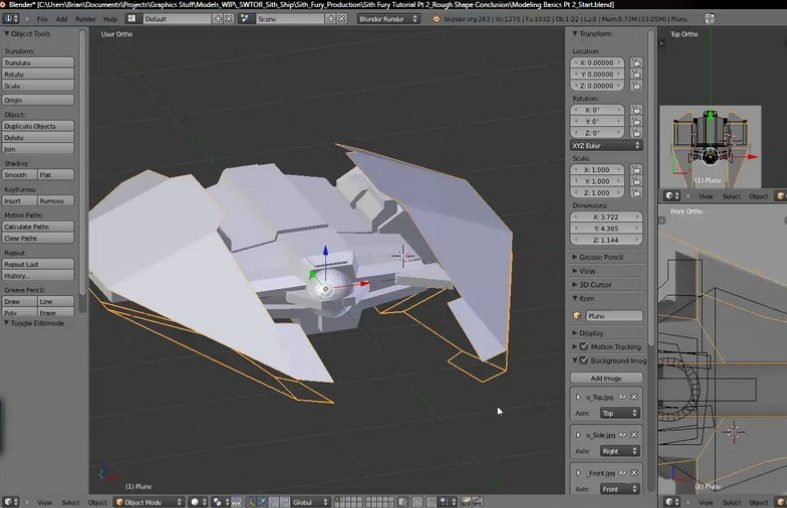
Task: Add a new scene with plus icon
Action: click(x=331, y=19)
